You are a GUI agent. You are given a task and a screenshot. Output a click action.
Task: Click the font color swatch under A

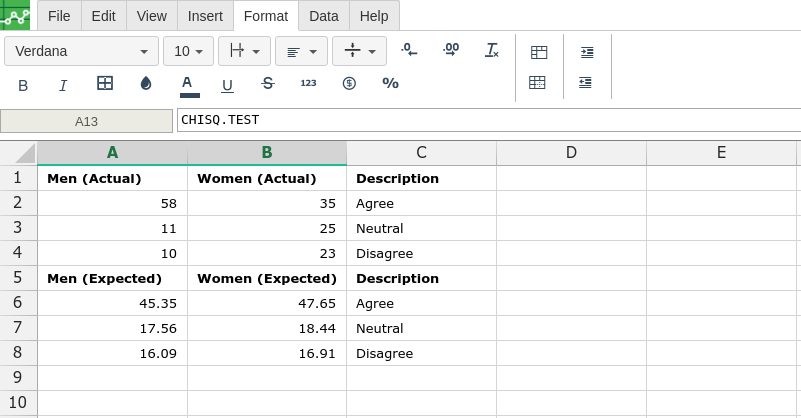(189, 95)
